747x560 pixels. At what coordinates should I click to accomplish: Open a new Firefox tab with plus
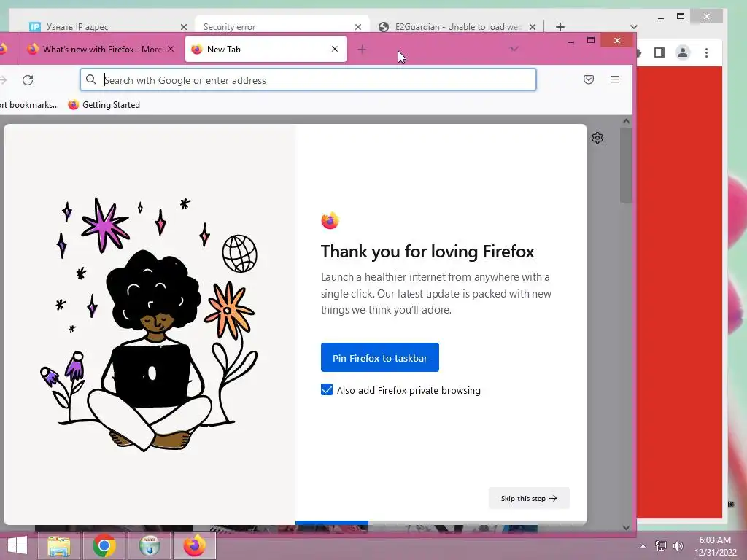362,49
